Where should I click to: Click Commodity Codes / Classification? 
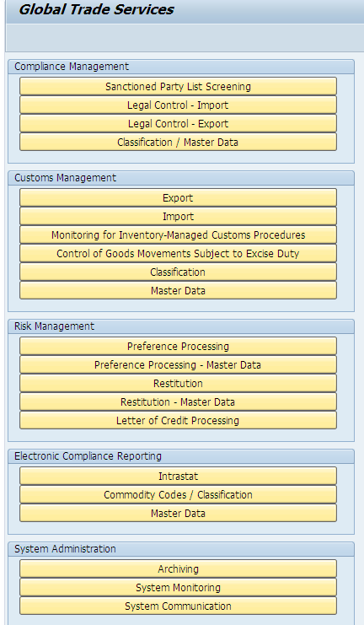[178, 494]
